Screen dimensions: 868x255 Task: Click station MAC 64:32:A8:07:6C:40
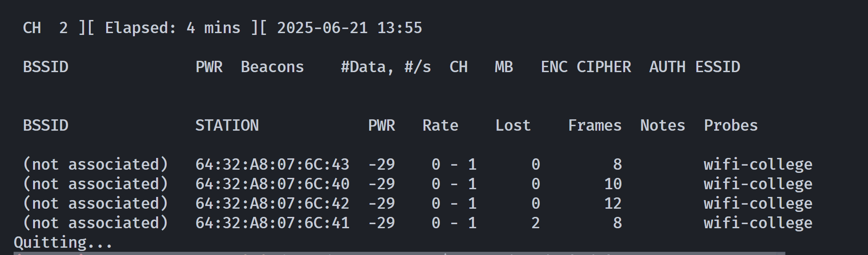[272, 184]
